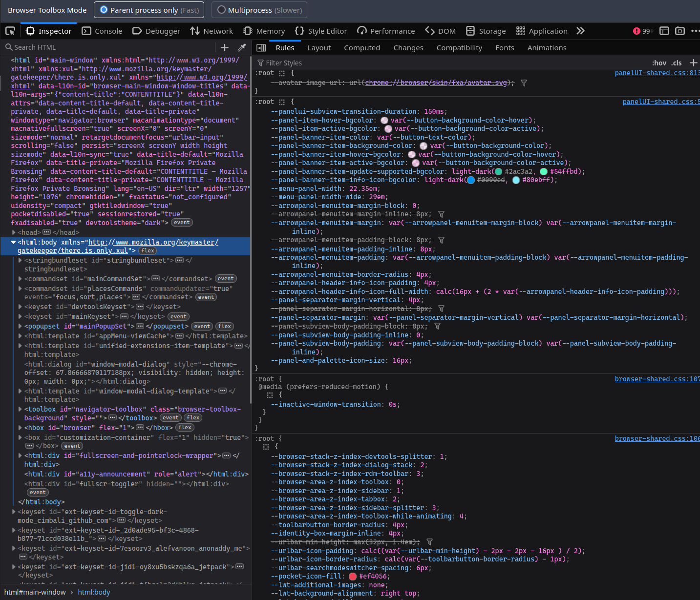Click filter icon beside avatar-image-url
The width and height of the screenshot is (700, 600).
click(x=524, y=83)
